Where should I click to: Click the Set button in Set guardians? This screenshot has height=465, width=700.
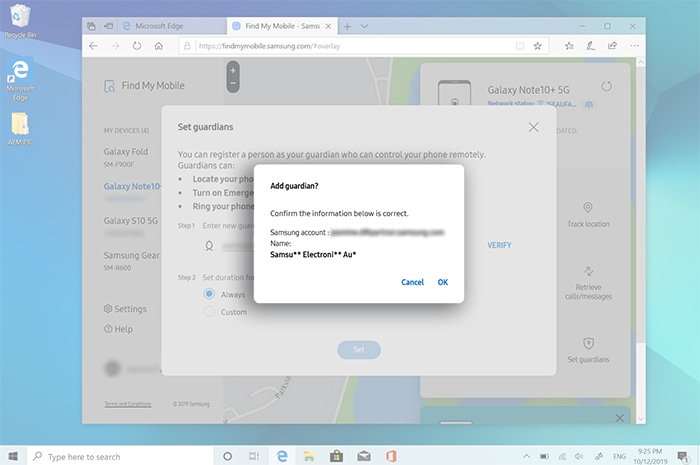[x=359, y=349]
